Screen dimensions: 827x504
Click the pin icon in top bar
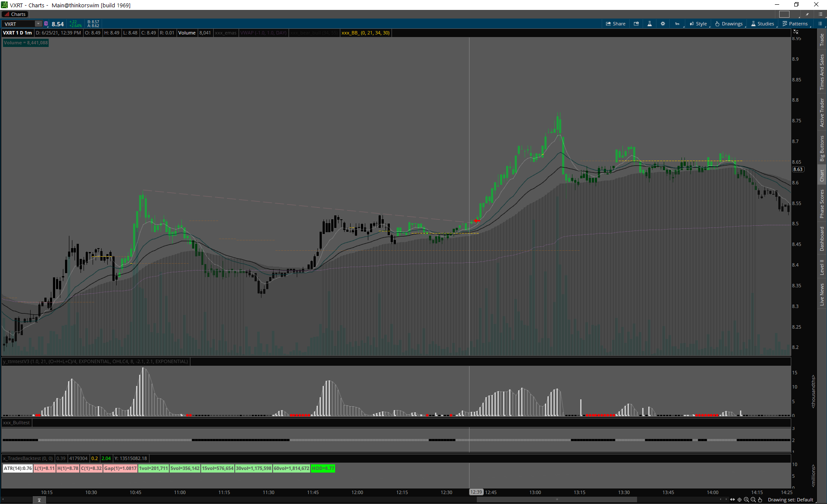tap(807, 14)
